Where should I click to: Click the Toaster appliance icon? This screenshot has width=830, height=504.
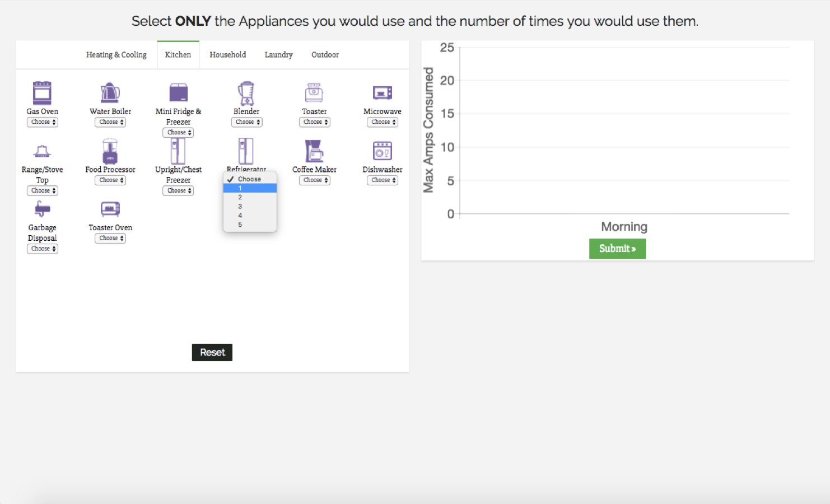click(x=314, y=93)
